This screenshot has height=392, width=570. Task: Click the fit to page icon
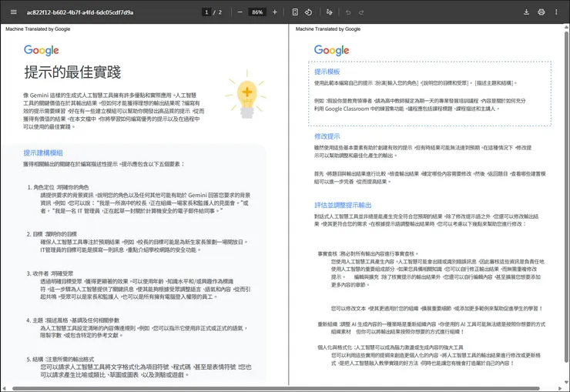click(x=295, y=12)
